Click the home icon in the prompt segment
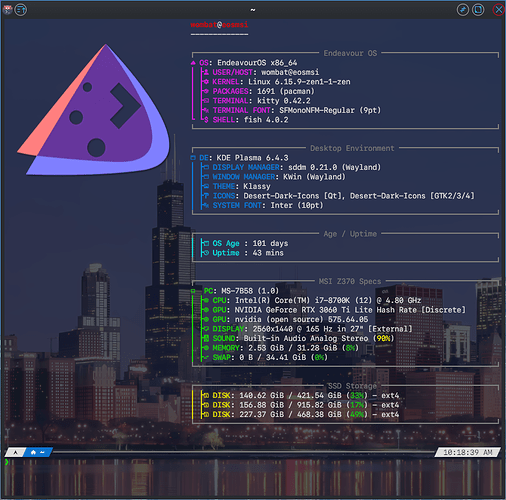This screenshot has height=500, width=506. (x=33, y=452)
